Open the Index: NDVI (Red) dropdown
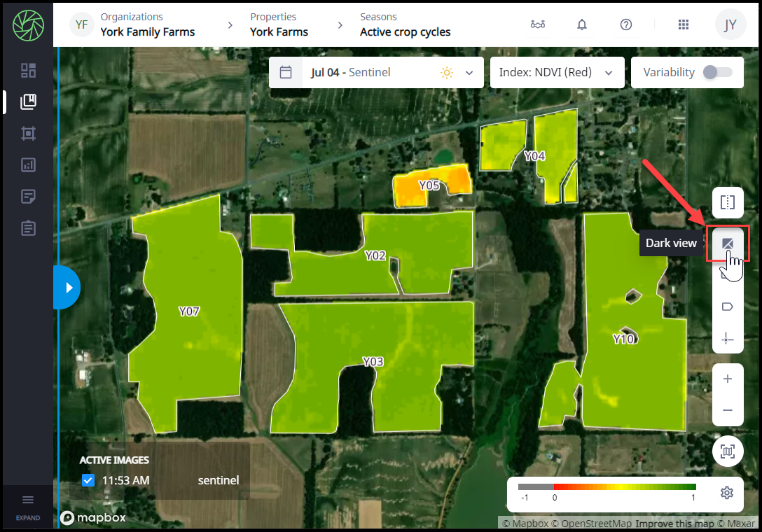This screenshot has width=762, height=532. (556, 73)
